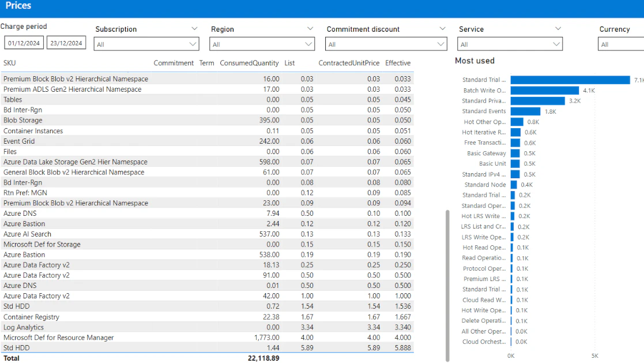Image resolution: width=644 pixels, height=363 pixels.
Task: Click the 'Cloud Orchest...' chart label
Action: [484, 342]
